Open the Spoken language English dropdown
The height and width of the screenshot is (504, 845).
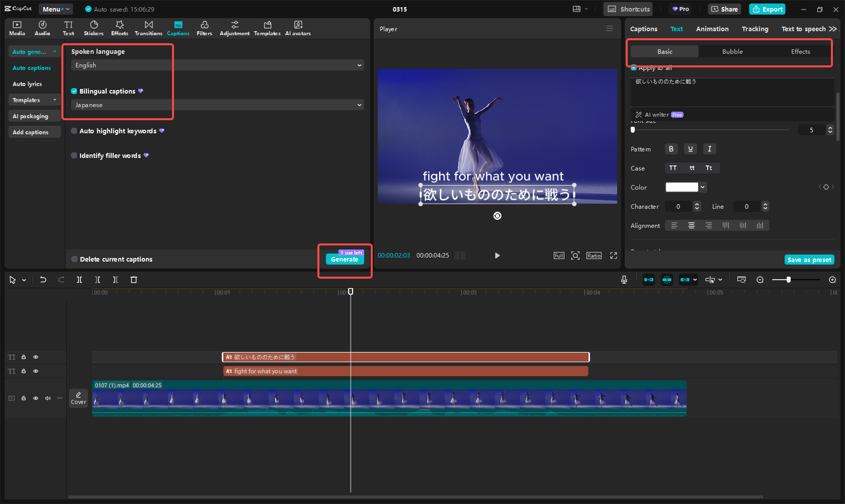coord(217,65)
